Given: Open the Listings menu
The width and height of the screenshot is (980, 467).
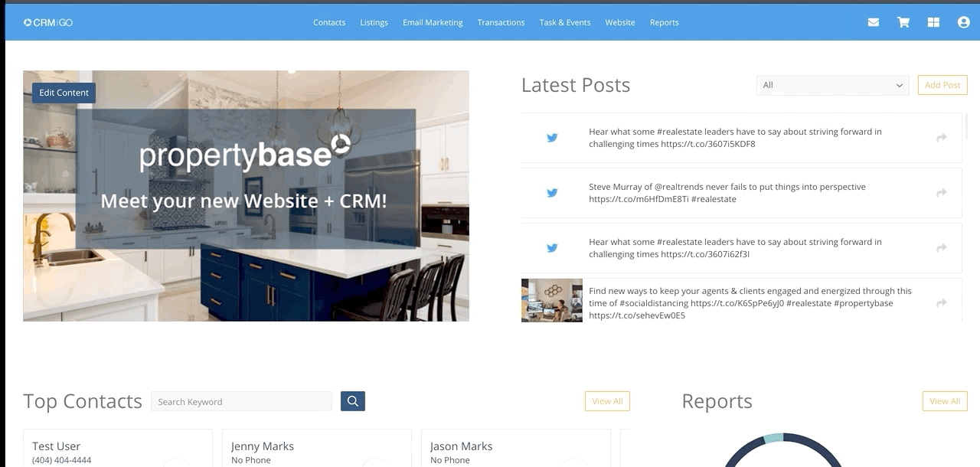Looking at the screenshot, I should tap(374, 22).
